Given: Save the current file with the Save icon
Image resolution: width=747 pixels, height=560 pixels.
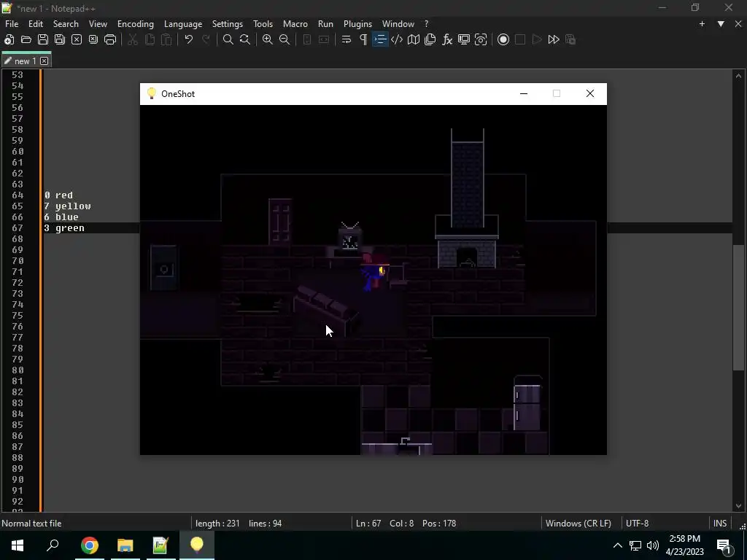Looking at the screenshot, I should coord(43,39).
